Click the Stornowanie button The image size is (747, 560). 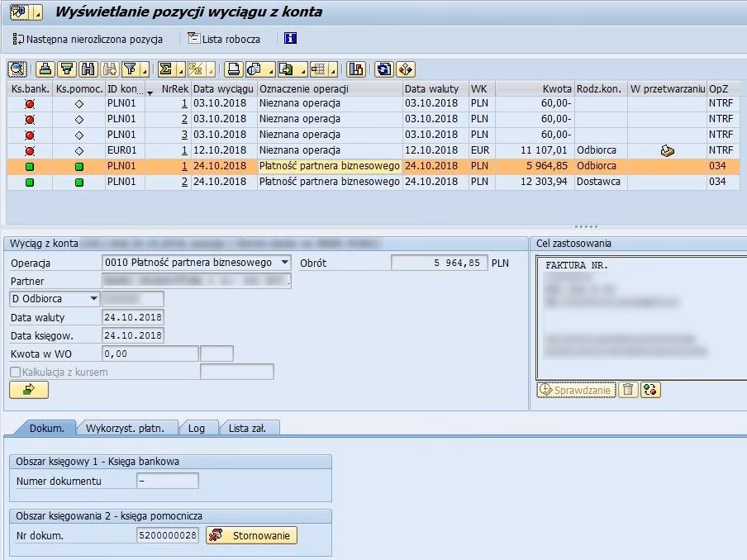(x=252, y=536)
